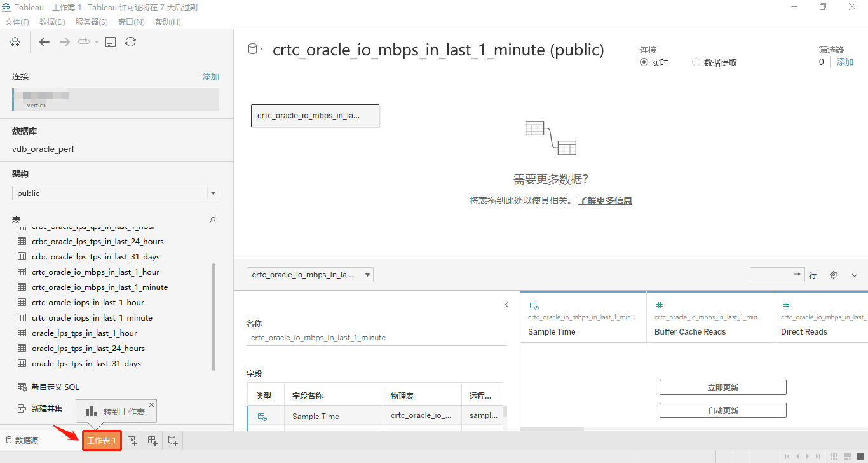The height and width of the screenshot is (463, 868).
Task: Click the New Custom SQL icon
Action: coord(22,387)
